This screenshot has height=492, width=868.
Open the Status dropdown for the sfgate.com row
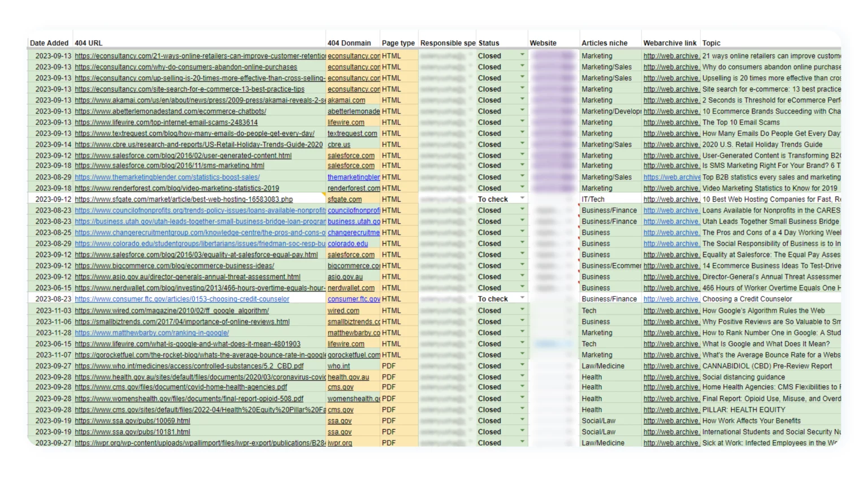coord(522,199)
